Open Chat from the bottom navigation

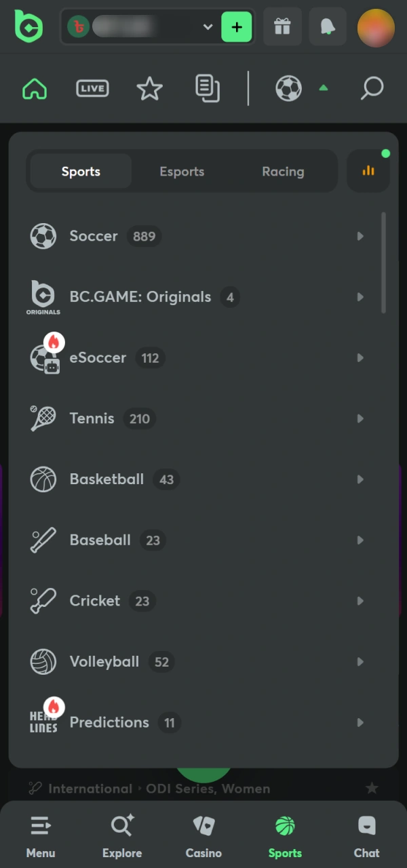tap(366, 834)
